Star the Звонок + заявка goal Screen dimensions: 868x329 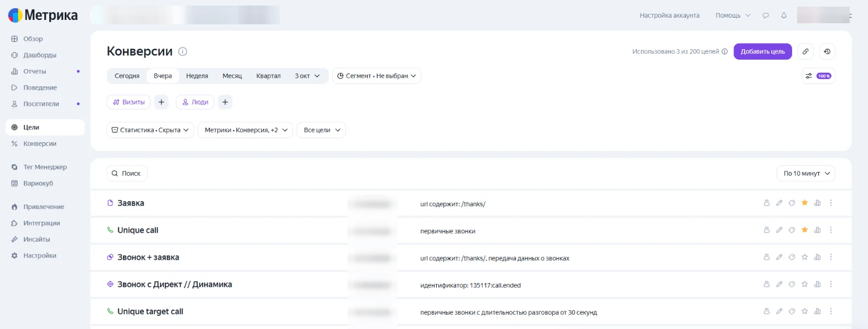pyautogui.click(x=805, y=257)
